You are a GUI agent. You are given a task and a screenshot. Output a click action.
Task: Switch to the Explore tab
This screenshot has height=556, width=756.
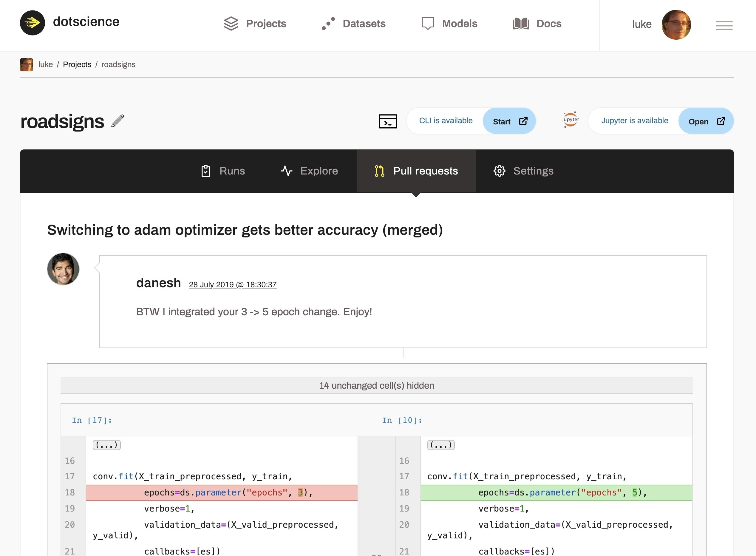click(x=309, y=171)
